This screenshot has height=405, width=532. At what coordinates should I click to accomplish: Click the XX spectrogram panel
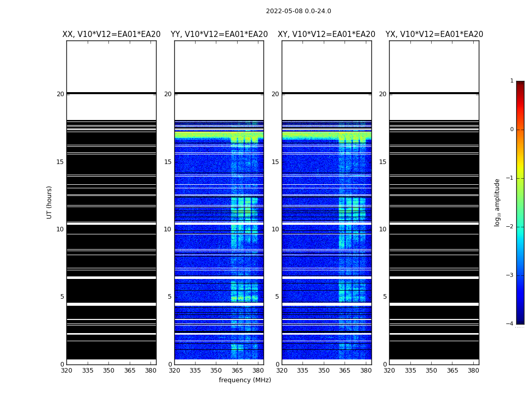[x=111, y=202]
